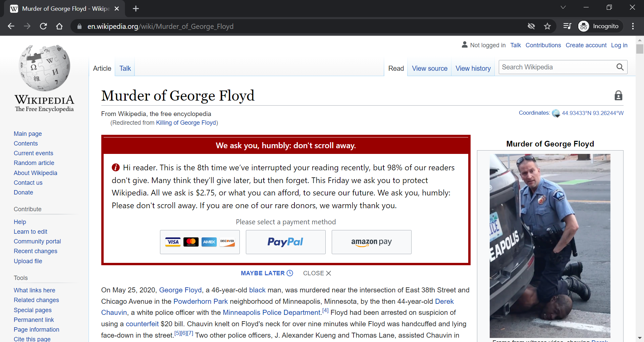Select PayPal payment method
Image resolution: width=644 pixels, height=342 pixels.
[285, 242]
